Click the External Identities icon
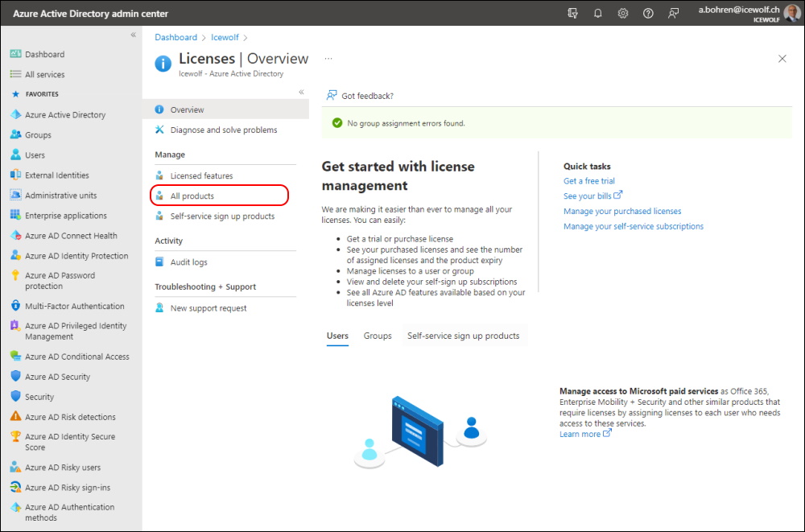The image size is (805, 532). pyautogui.click(x=15, y=175)
